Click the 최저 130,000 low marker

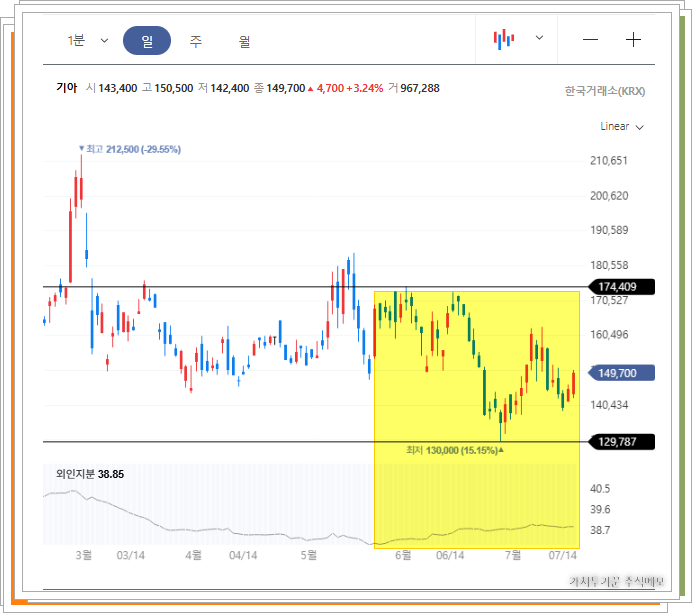pos(455,450)
